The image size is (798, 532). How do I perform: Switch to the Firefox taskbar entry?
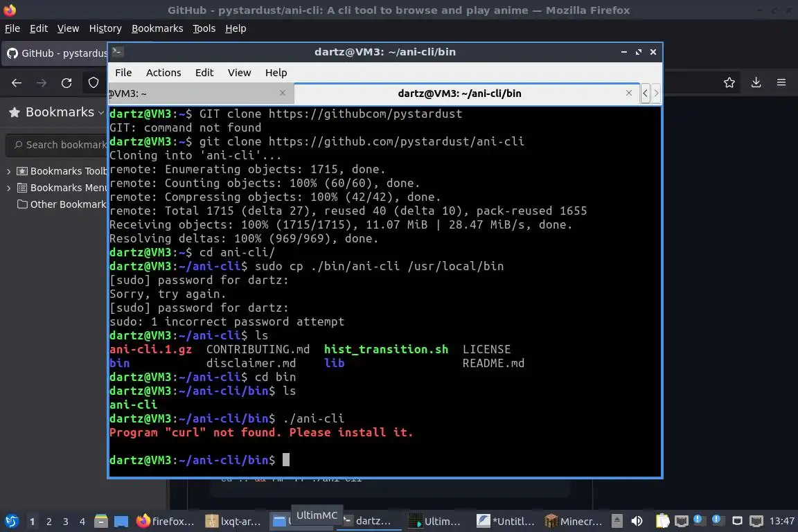pyautogui.click(x=166, y=521)
